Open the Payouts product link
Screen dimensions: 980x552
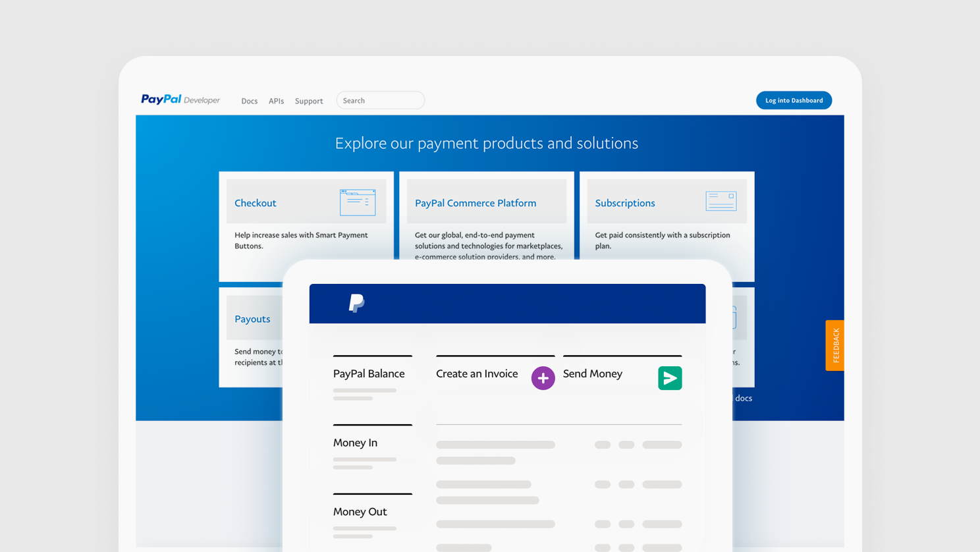click(252, 319)
